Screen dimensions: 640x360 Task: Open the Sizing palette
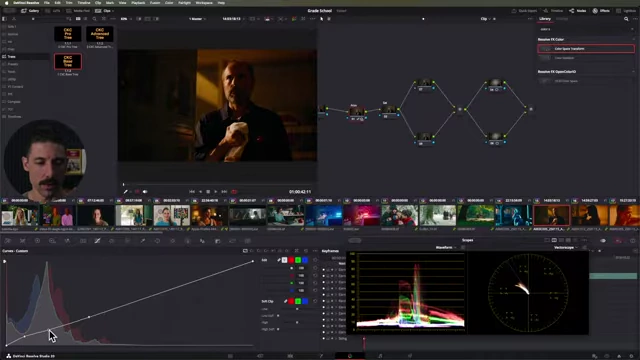(x=232, y=241)
